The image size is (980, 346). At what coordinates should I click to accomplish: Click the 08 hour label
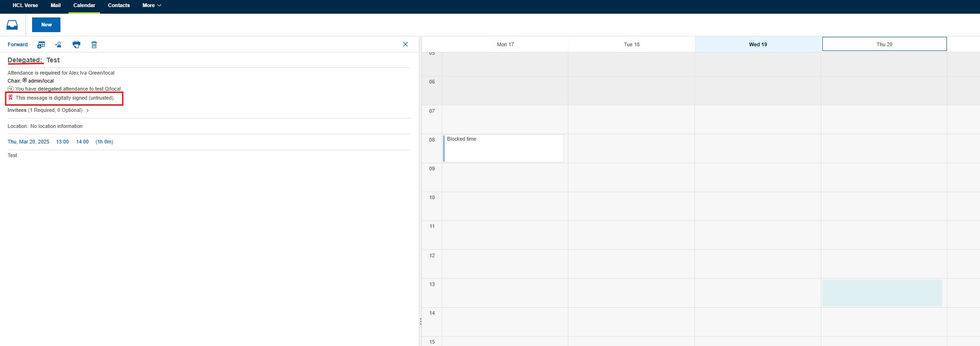click(432, 140)
